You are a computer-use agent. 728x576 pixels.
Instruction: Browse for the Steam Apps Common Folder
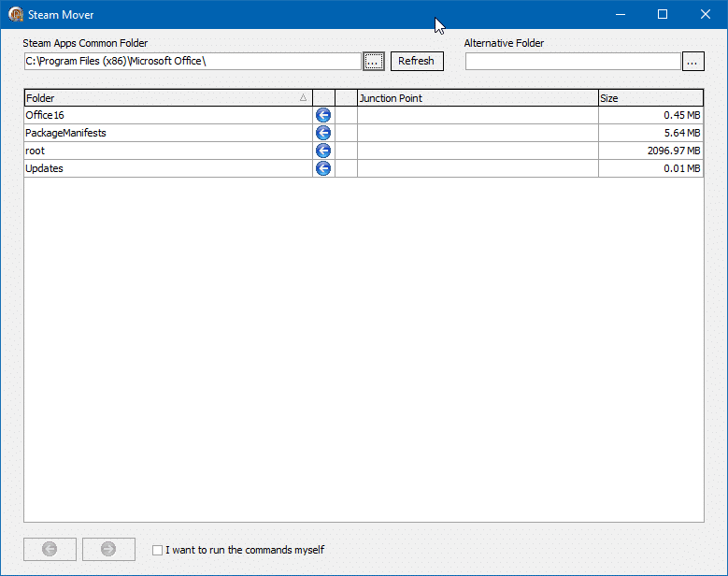(374, 61)
